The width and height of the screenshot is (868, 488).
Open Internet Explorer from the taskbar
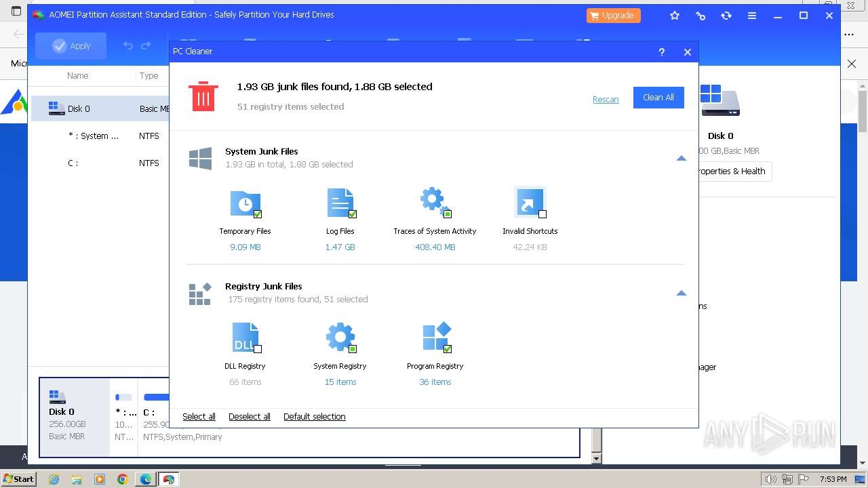pos(54,479)
